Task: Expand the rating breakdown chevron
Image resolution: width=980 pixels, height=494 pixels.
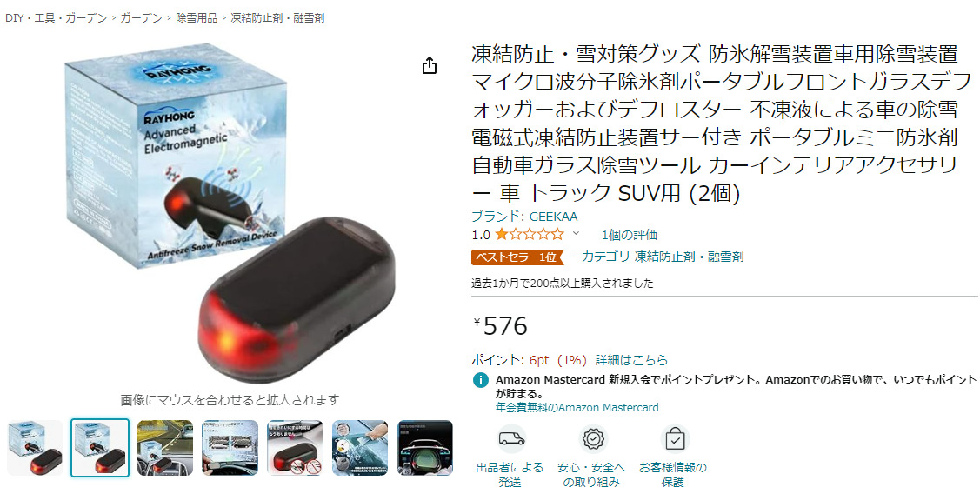Action: (576, 234)
